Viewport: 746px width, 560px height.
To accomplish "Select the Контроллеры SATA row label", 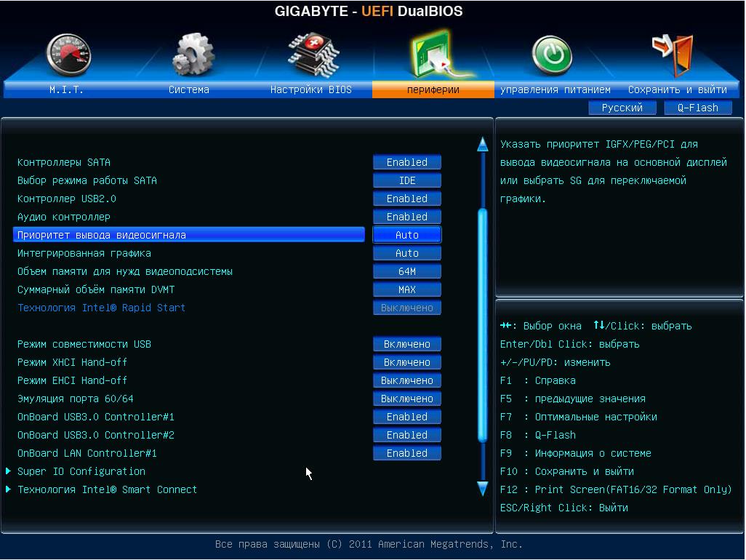I will 64,162.
